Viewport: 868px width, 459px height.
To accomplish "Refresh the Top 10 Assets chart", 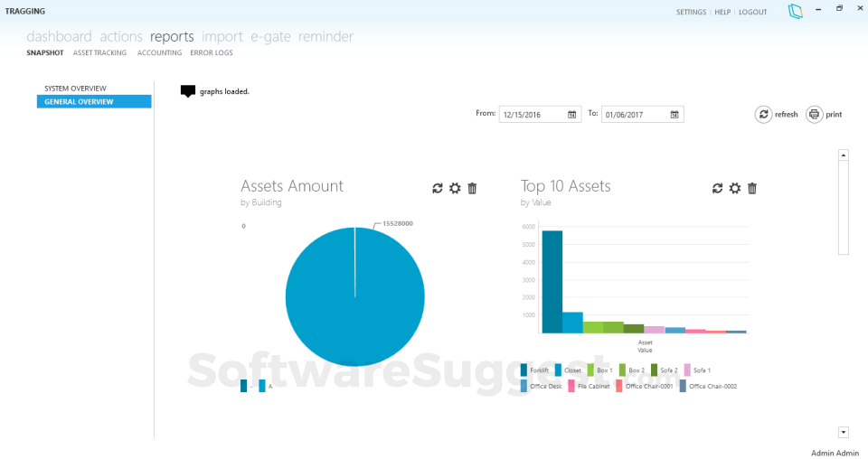I will click(717, 188).
